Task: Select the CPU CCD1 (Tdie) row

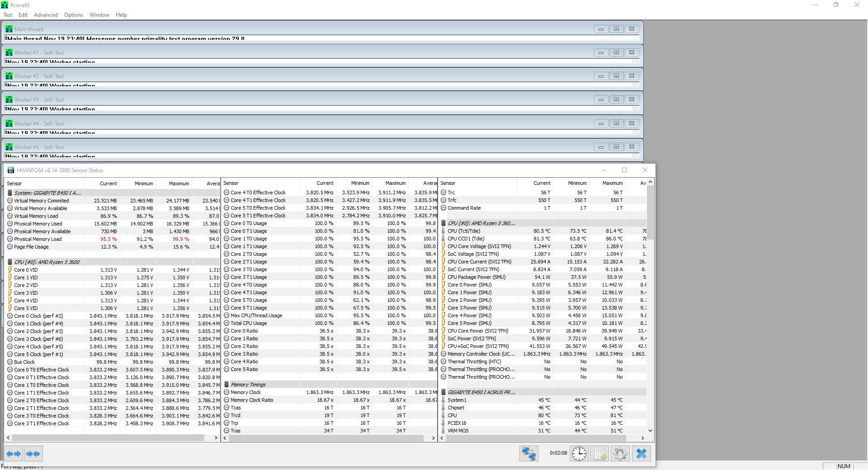Action: (x=542, y=239)
